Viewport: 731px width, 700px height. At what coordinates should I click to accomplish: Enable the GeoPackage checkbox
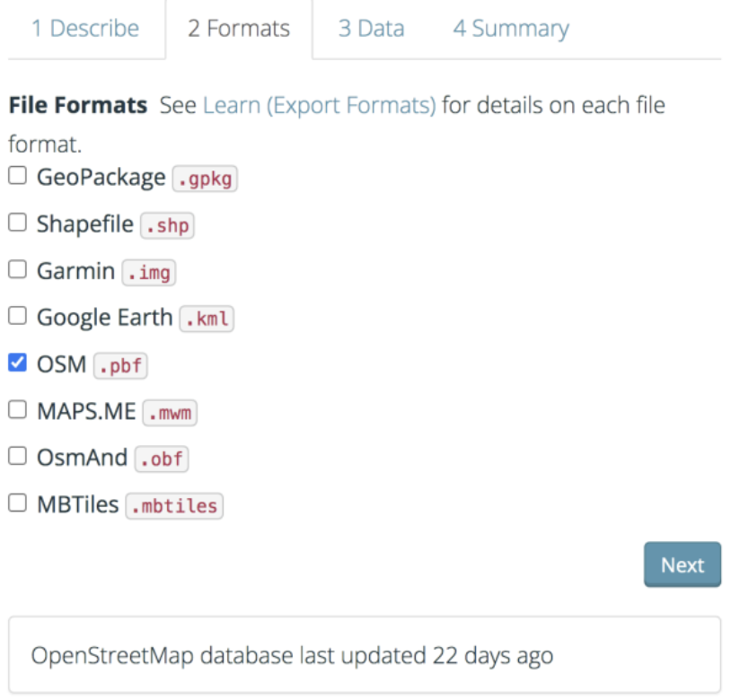pos(18,176)
